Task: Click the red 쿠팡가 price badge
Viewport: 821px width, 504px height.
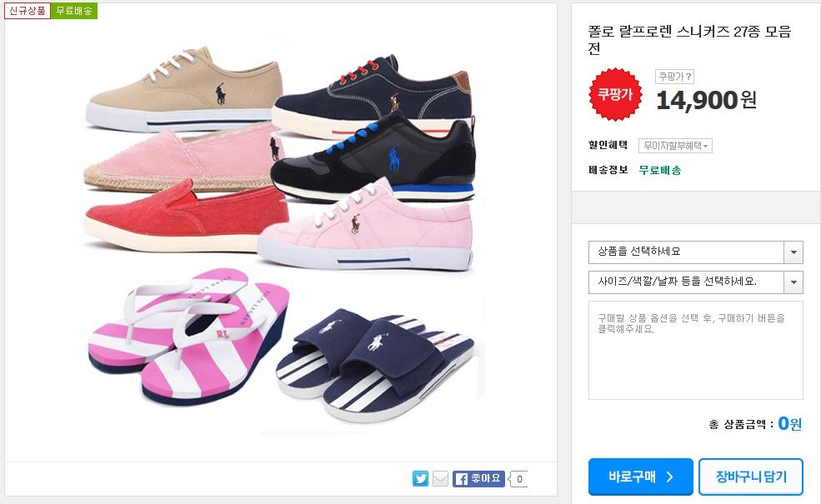Action: pyautogui.click(x=615, y=94)
